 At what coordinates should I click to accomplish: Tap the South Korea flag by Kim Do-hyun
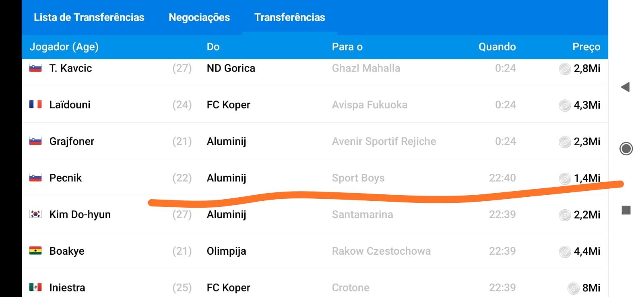click(x=35, y=214)
